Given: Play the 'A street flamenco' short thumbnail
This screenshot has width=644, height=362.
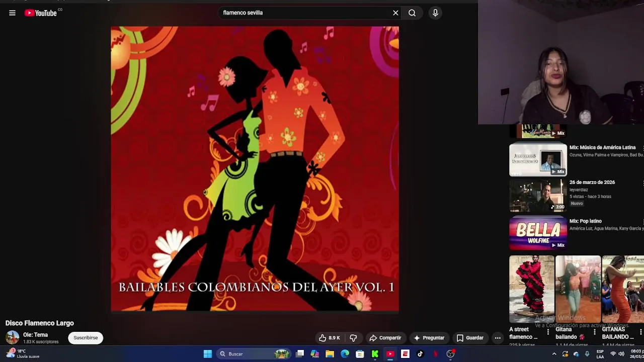Looking at the screenshot, I should [531, 289].
